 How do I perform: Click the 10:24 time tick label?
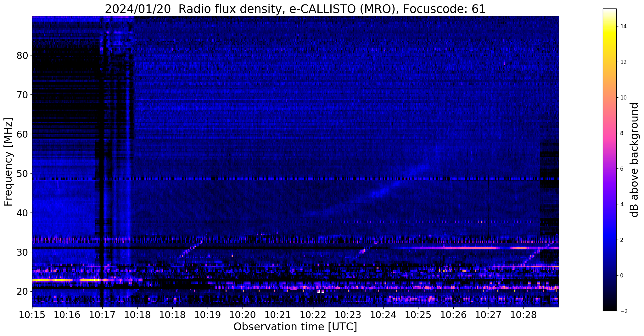tap(383, 315)
